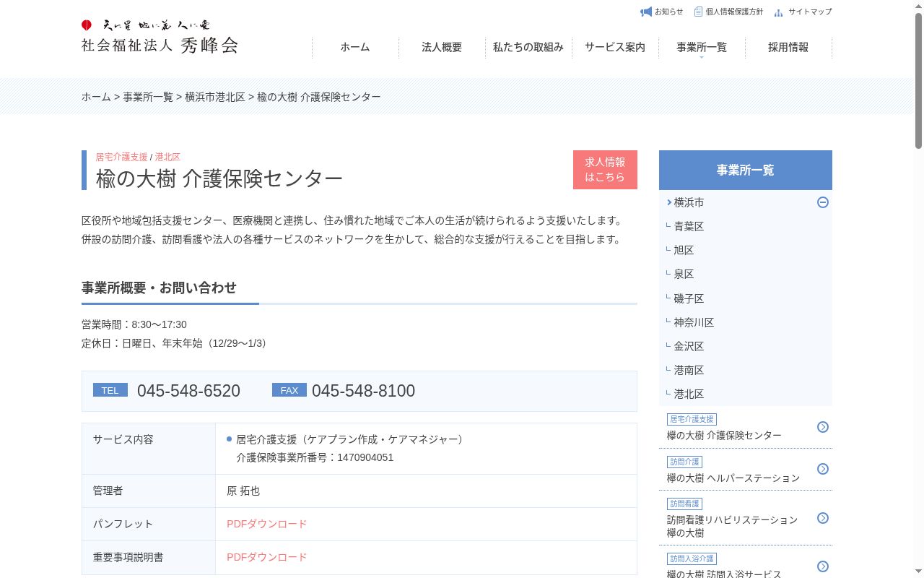Image resolution: width=924 pixels, height=578 pixels.
Task: Open 採用情報 navigation item
Action: [788, 47]
